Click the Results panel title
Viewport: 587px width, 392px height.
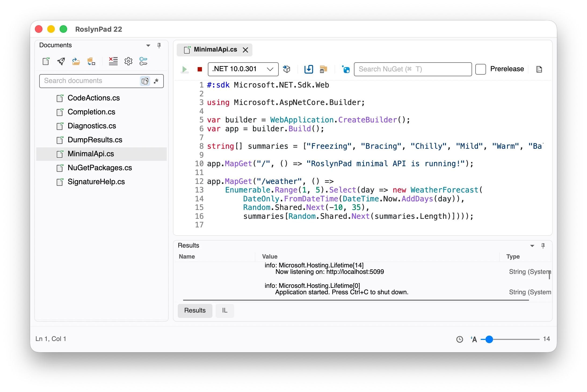[189, 245]
